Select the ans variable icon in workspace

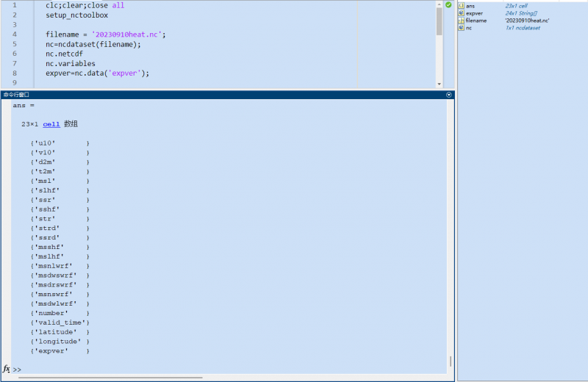click(x=461, y=6)
